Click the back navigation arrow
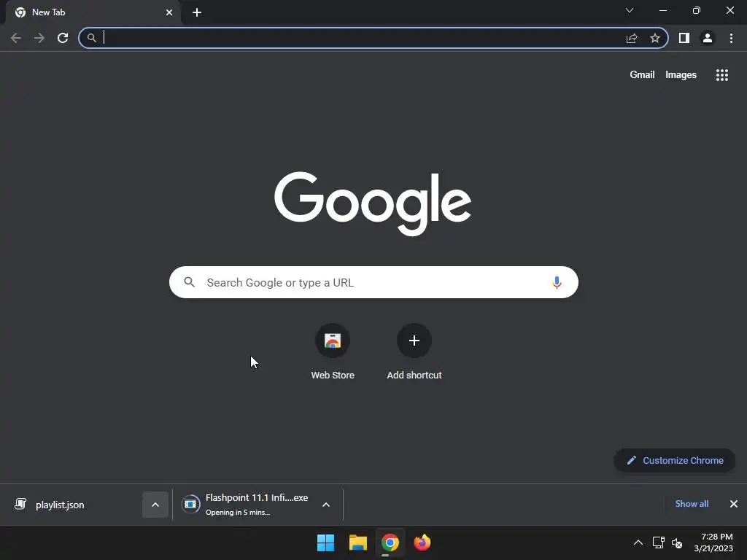Image resolution: width=747 pixels, height=560 pixels. tap(16, 38)
